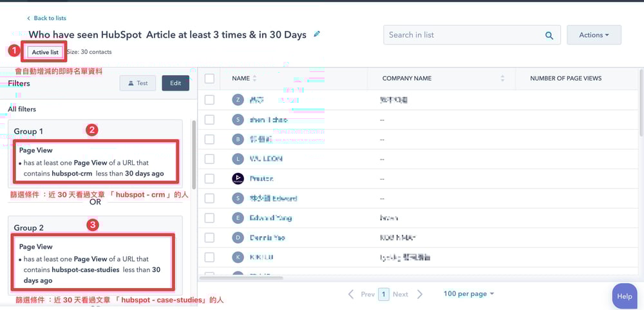Click next page arrow in pagination
Image resolution: width=644 pixels, height=310 pixels.
point(419,294)
